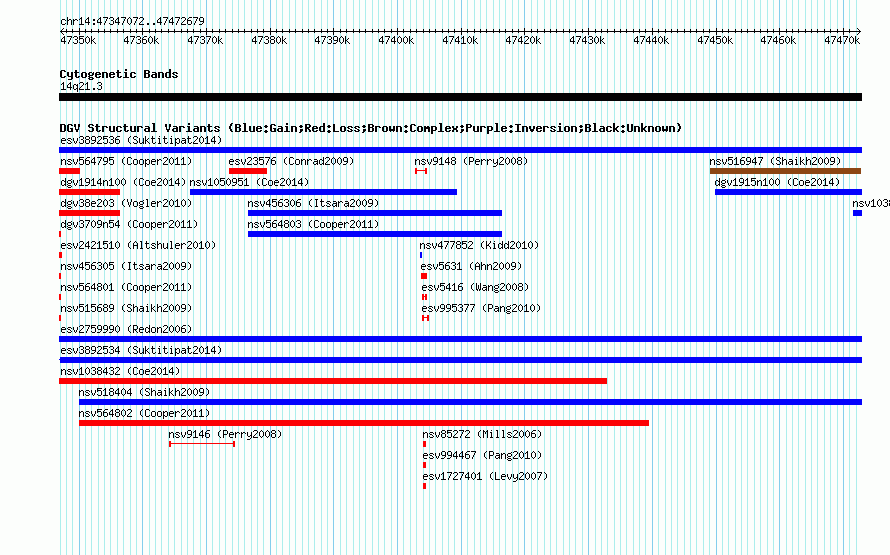This screenshot has height=555, width=890.
Task: Select the nsv9148 red bracket glyph
Action: pos(421,171)
